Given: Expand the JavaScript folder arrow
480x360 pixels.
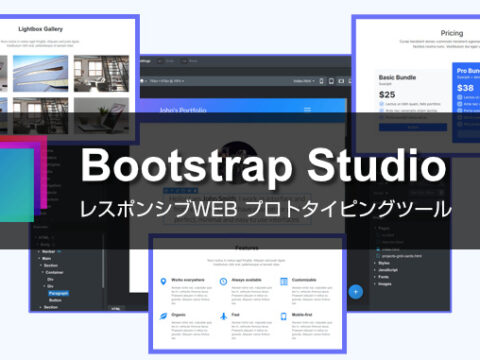Looking at the screenshot, I should 375,270.
